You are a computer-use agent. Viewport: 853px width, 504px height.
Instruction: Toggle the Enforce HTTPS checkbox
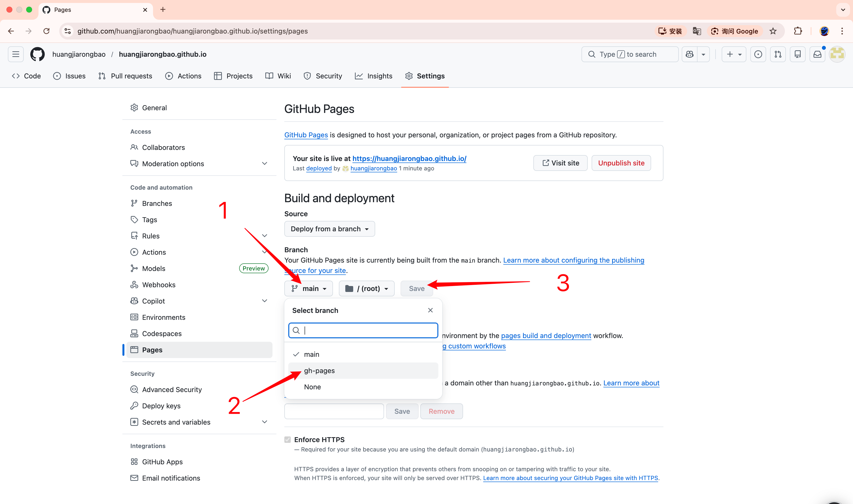click(288, 440)
